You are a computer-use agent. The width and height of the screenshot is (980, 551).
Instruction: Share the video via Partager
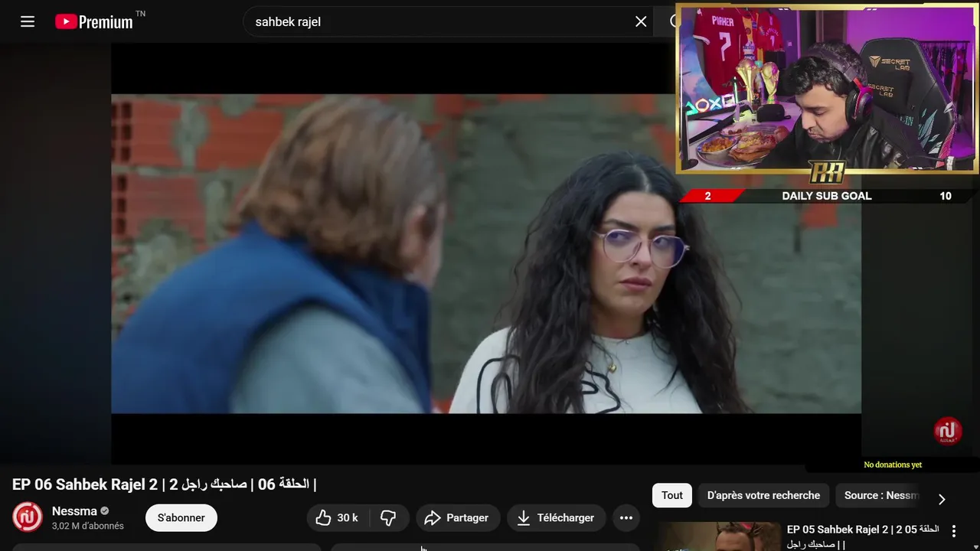pos(458,518)
